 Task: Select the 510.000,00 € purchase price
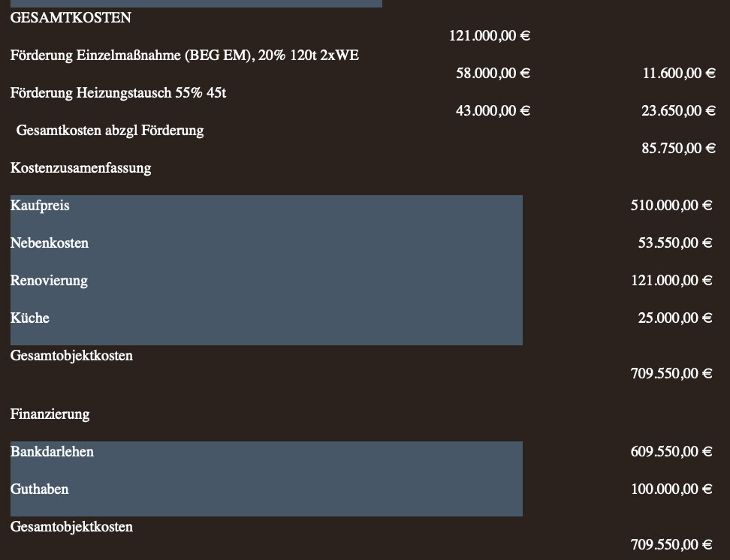[x=671, y=205]
